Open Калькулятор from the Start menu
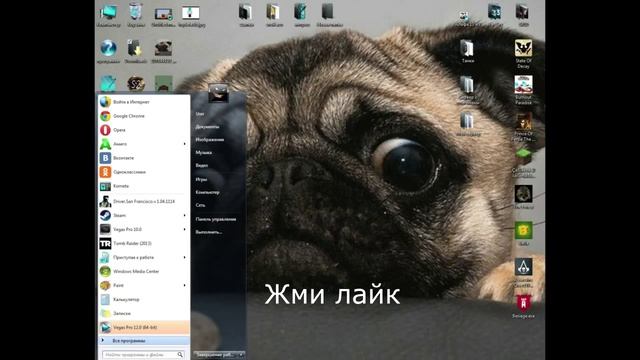The image size is (640, 360). tap(144, 299)
